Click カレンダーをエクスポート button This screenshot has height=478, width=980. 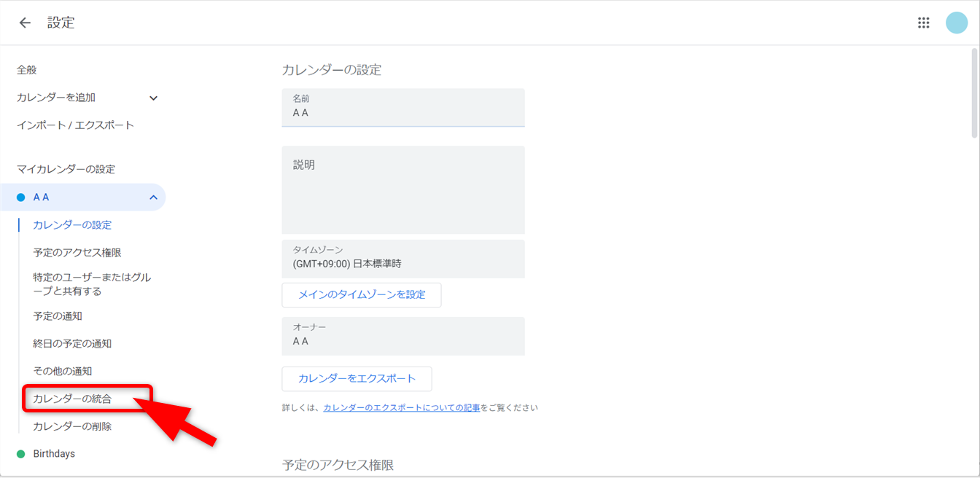[357, 379]
